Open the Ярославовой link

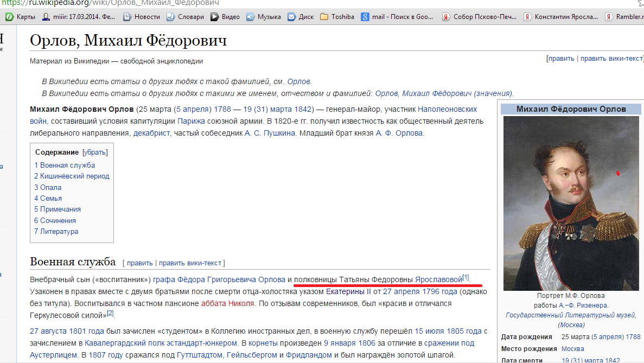click(438, 279)
